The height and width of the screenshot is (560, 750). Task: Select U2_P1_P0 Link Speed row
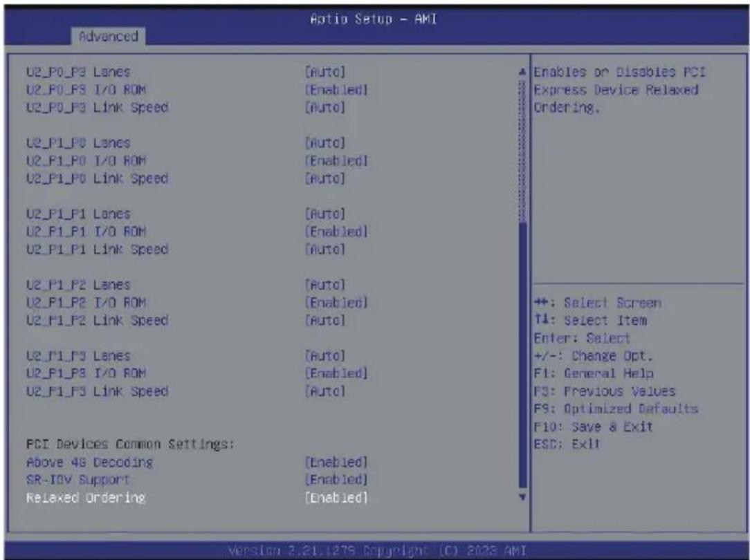[x=97, y=178]
